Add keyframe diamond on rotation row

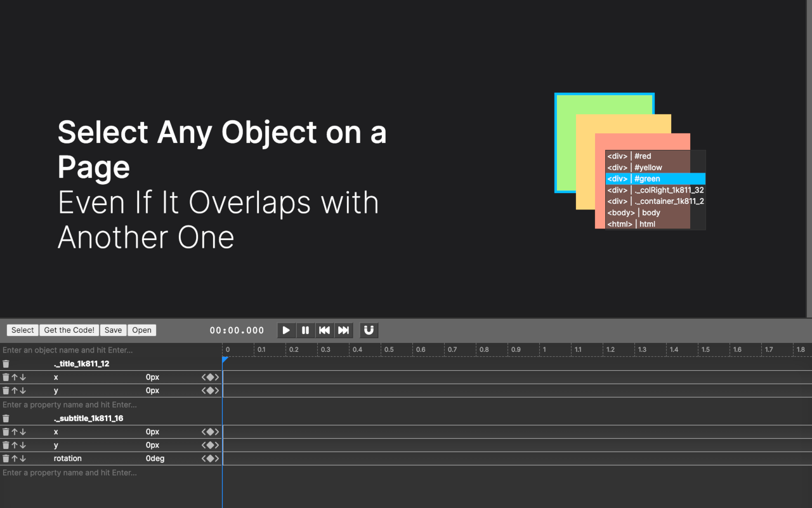tap(210, 458)
